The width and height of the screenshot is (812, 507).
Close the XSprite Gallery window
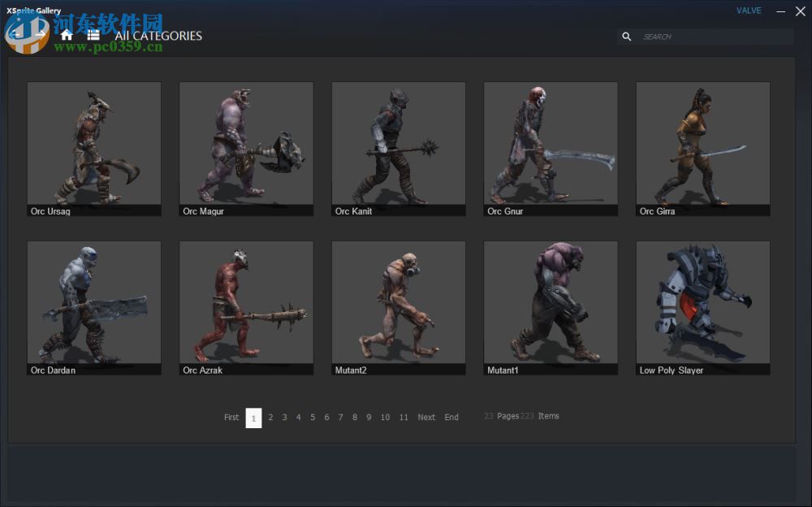click(800, 11)
